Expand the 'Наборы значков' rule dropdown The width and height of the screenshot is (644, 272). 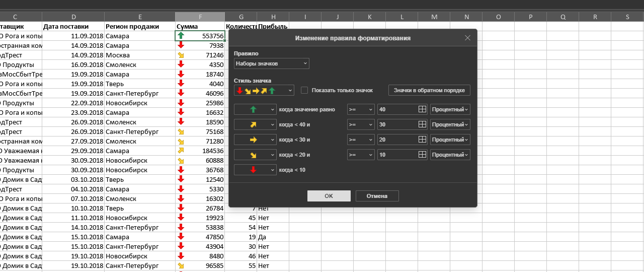click(x=272, y=63)
